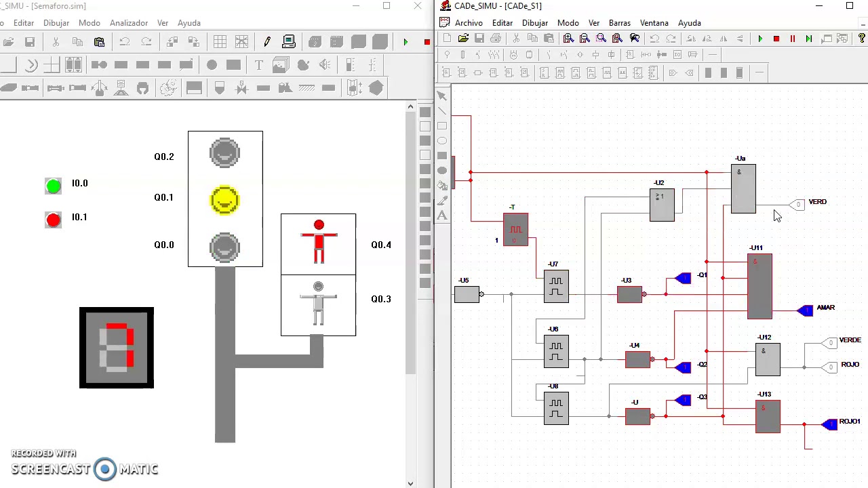Toggle the grid icon in PC_SIMU toolbar
The height and width of the screenshot is (488, 868).
tap(220, 42)
